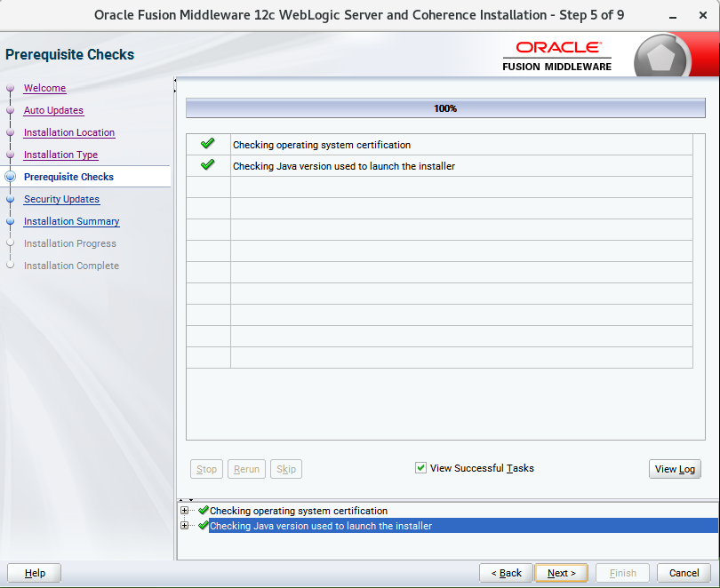
Task: Expand the Java version check tree node
Action: tap(185, 526)
